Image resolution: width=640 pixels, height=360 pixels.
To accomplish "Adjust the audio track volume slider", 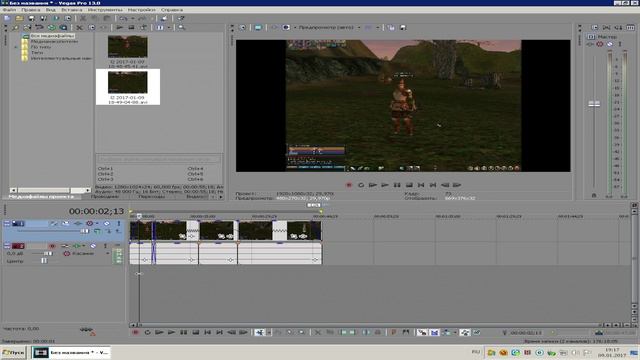I will tap(48, 253).
